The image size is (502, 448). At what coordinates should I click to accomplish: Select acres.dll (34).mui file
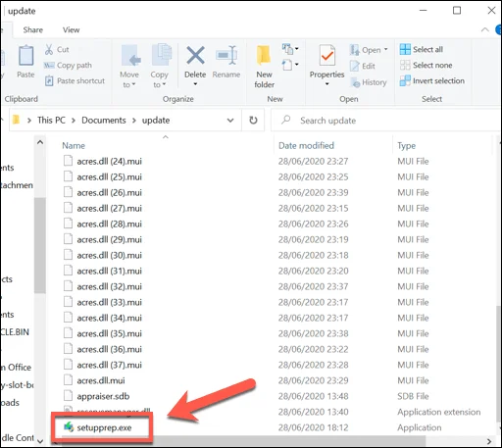pyautogui.click(x=110, y=318)
